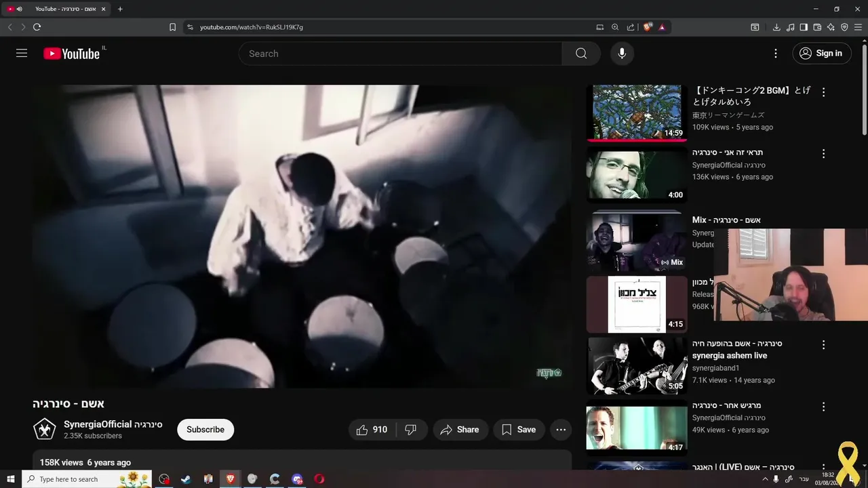Go to the YouTube home logo

pos(71,54)
